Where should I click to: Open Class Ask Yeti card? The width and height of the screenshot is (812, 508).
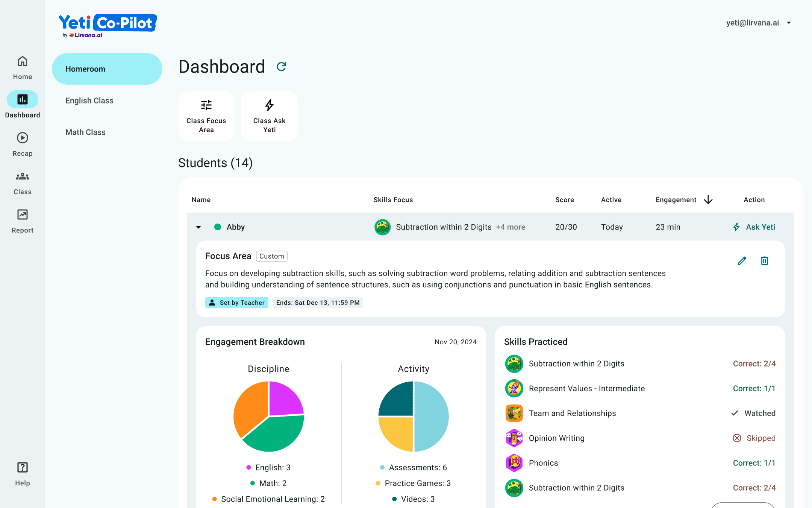[x=269, y=116]
